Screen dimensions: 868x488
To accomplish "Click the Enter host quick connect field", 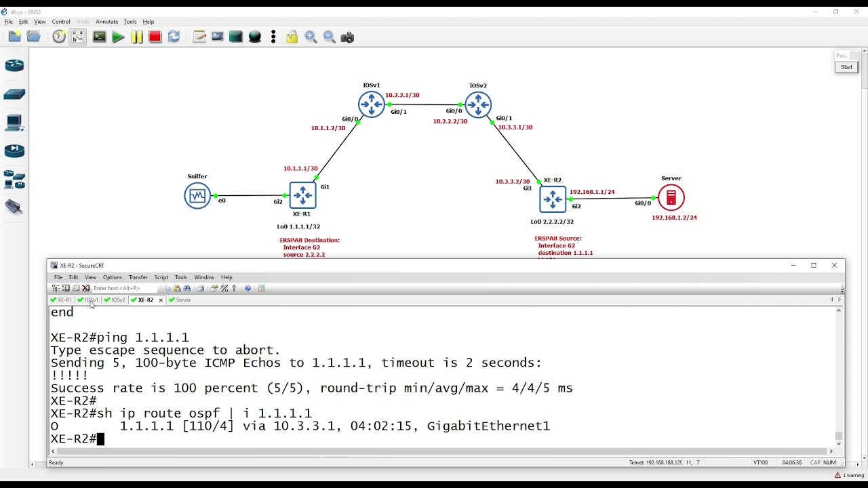I will pyautogui.click(x=124, y=288).
